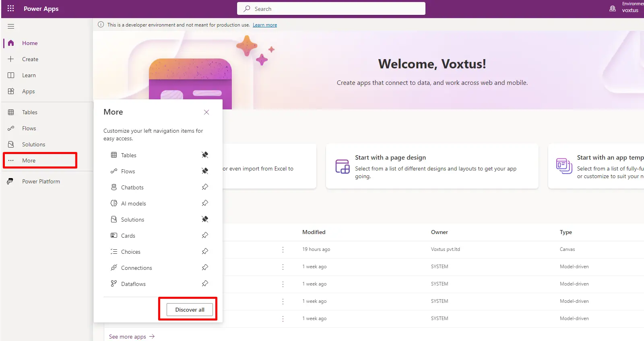Screen dimensions: 644x341
Task: Click the Discover all button
Action: 190,310
